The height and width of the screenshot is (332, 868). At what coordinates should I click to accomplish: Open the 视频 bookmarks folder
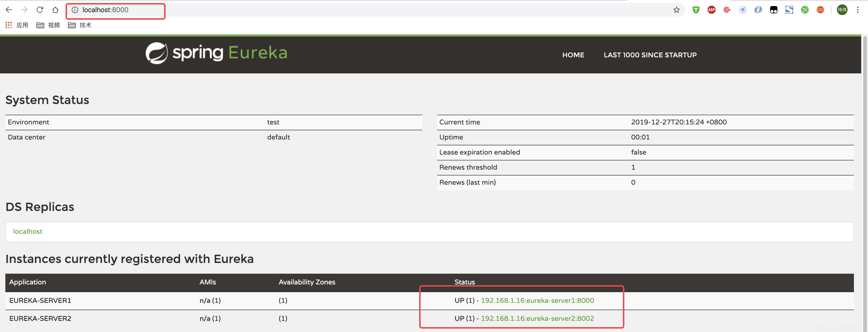click(48, 25)
